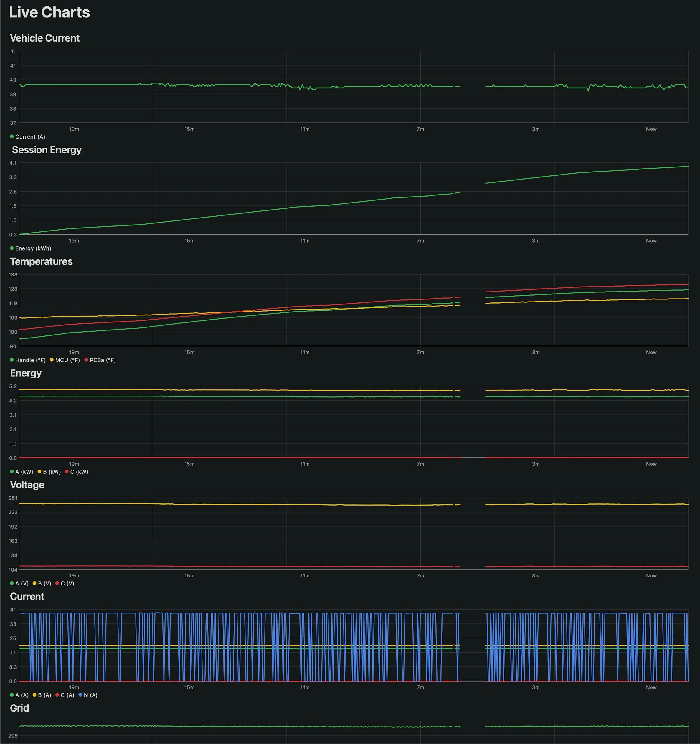Click the Vehicle Current chart title
The width and height of the screenshot is (700, 744).
point(44,38)
